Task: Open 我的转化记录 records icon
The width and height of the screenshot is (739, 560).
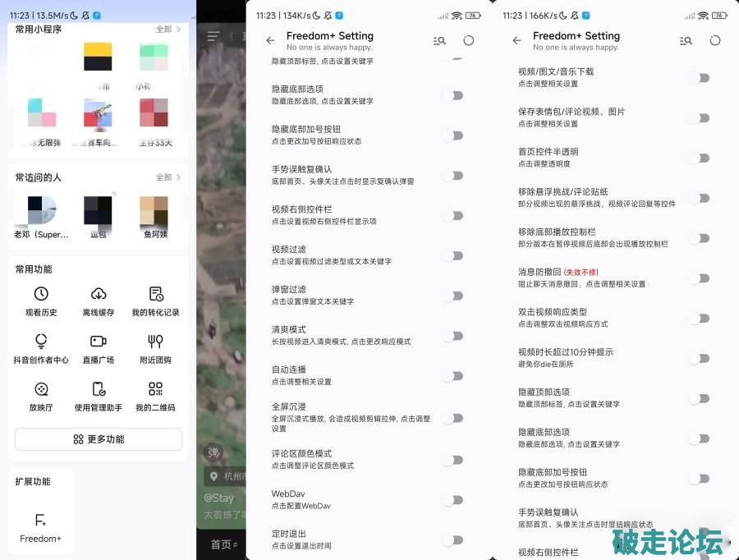Action: [155, 294]
